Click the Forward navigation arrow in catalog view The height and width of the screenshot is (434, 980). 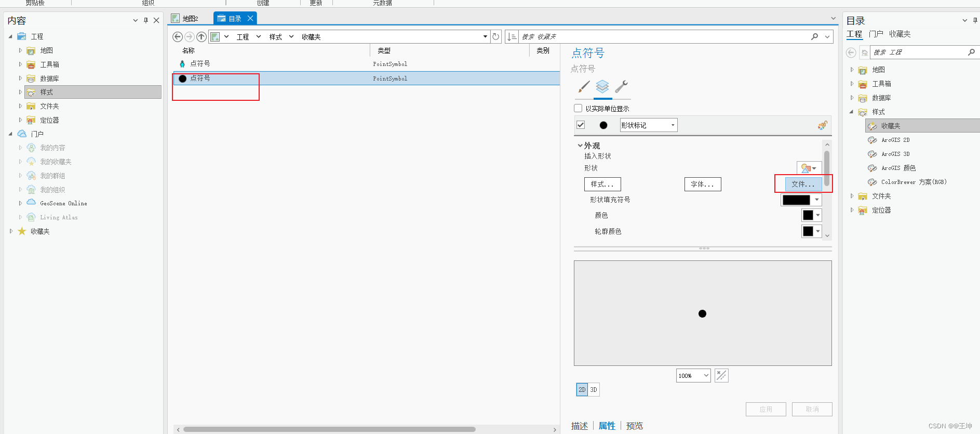pyautogui.click(x=190, y=37)
